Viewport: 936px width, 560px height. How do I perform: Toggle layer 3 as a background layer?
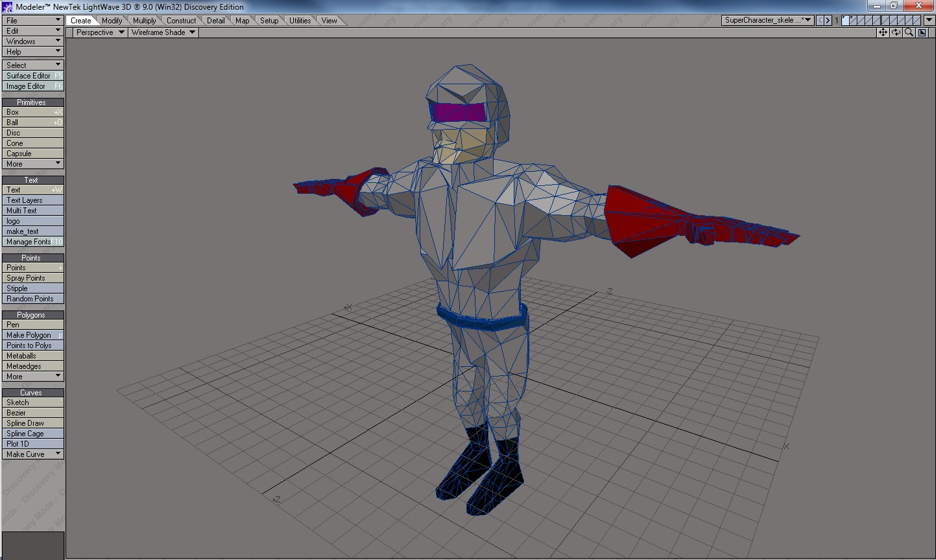(861, 23)
